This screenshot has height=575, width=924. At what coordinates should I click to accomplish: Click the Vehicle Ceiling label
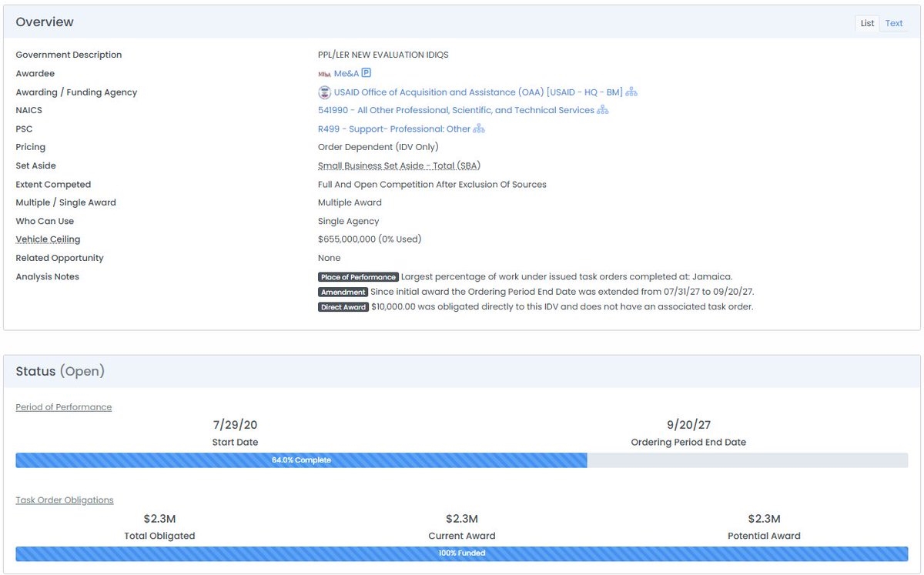click(48, 240)
